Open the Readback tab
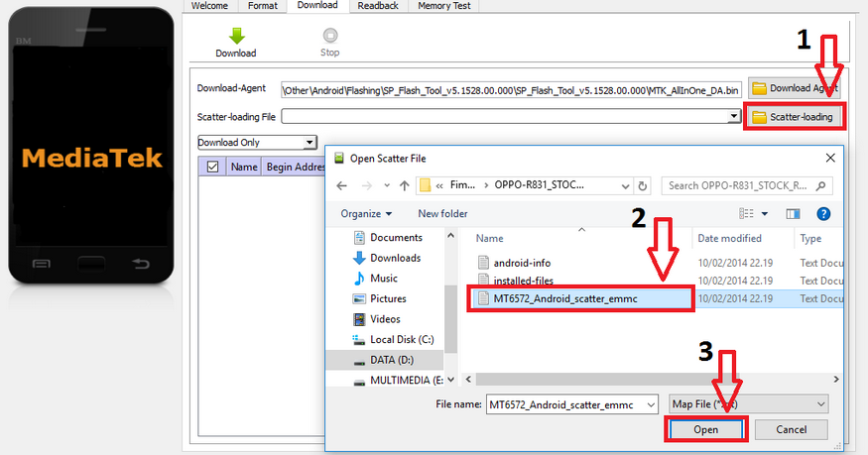The width and height of the screenshot is (868, 455). 378,6
